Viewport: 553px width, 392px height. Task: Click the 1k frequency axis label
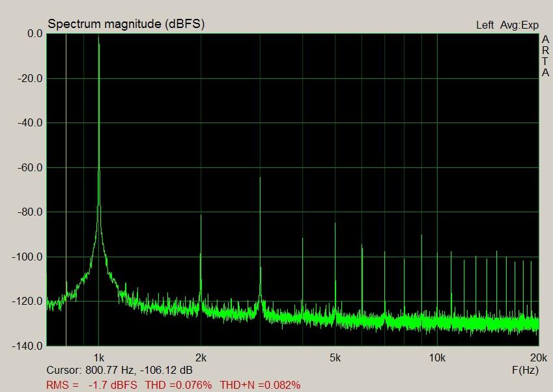[98, 357]
